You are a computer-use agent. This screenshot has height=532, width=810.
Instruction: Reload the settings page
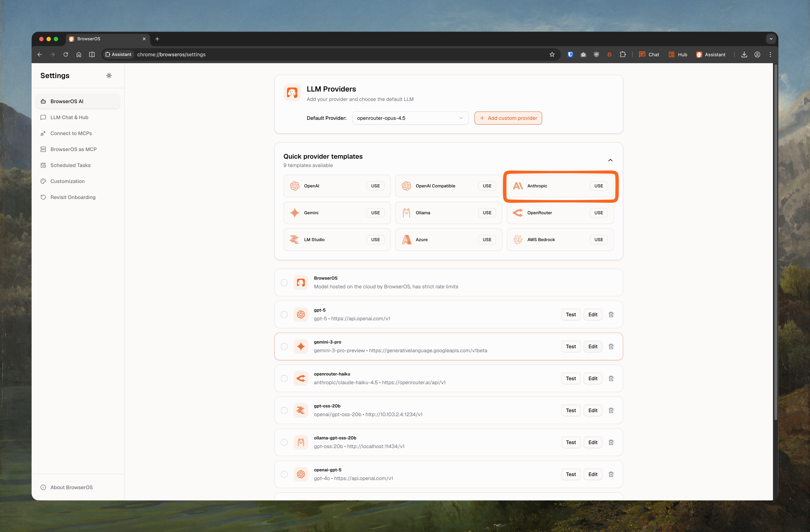[66, 54]
